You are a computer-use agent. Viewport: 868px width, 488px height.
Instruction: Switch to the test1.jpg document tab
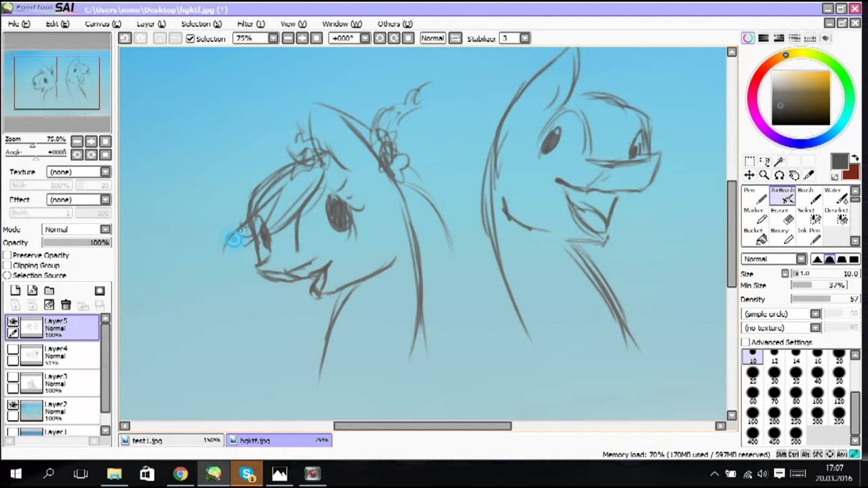[147, 441]
